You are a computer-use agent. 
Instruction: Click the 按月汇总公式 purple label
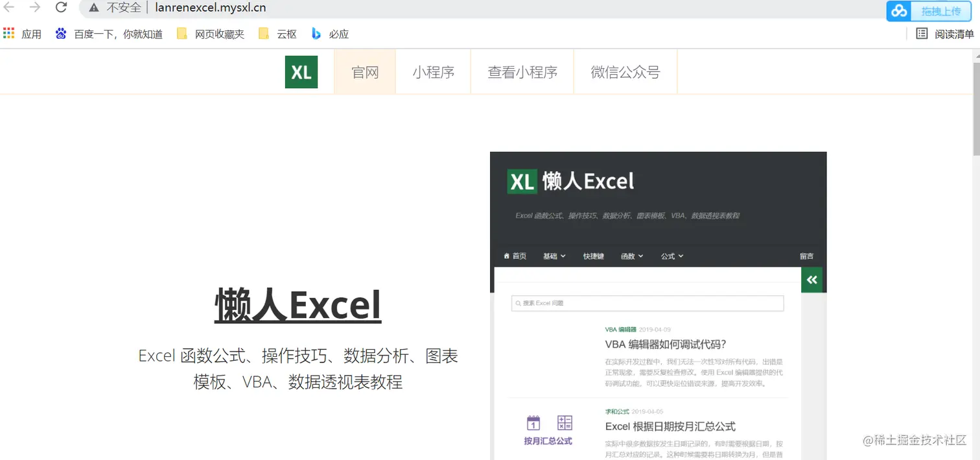[548, 441]
